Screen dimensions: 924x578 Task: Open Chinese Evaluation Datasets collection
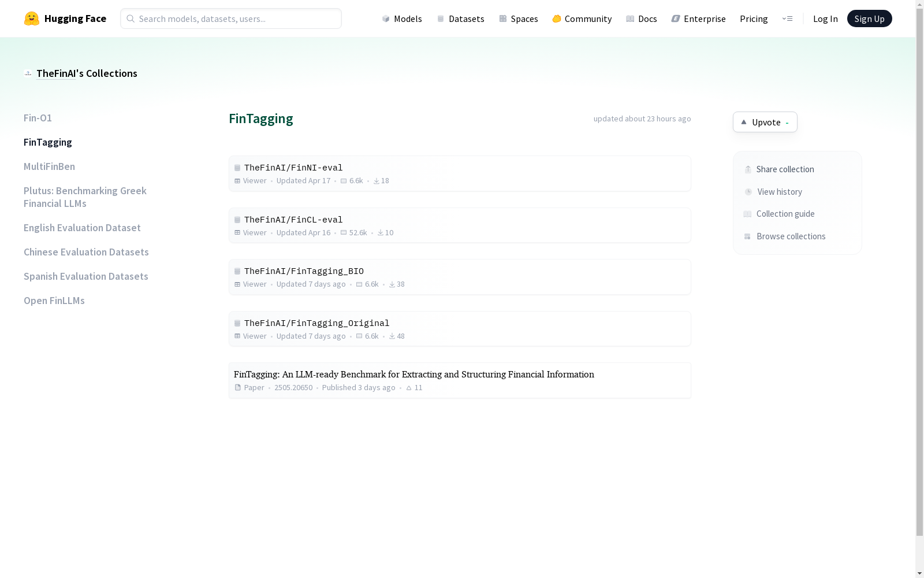(x=86, y=252)
